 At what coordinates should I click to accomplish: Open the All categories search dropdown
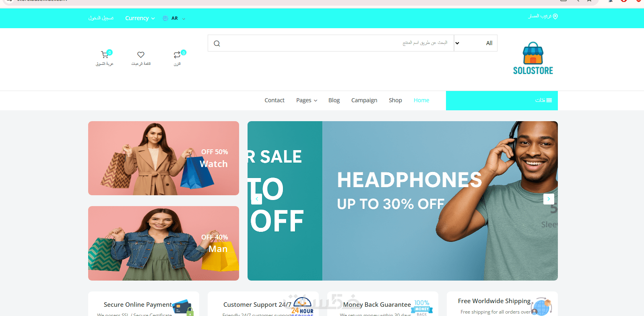coord(476,43)
